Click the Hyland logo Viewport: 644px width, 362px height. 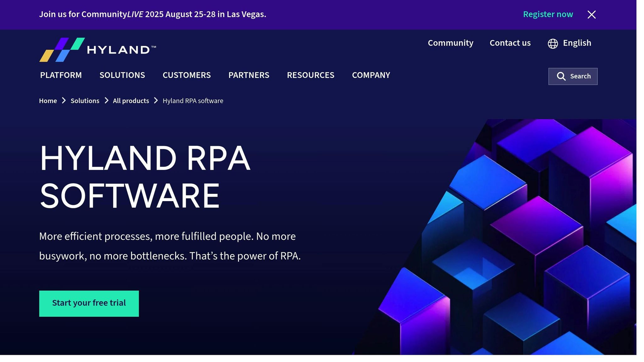[x=97, y=50]
